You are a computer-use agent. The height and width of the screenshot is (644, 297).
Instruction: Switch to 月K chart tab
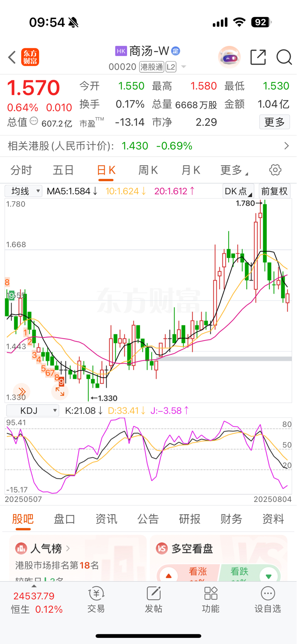click(x=191, y=170)
